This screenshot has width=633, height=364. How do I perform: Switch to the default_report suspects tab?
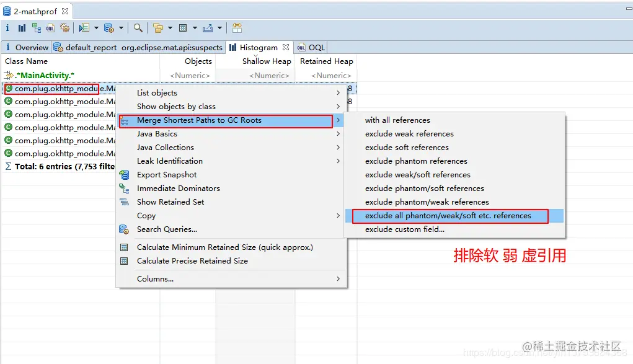click(138, 47)
